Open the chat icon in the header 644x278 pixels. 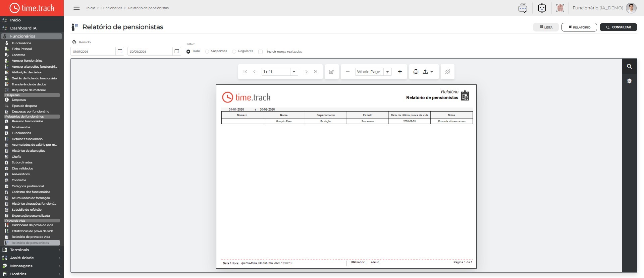point(523,8)
